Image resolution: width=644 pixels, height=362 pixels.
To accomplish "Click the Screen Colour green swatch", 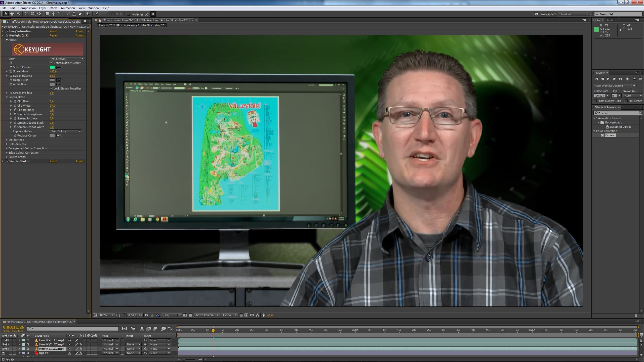I will click(52, 67).
